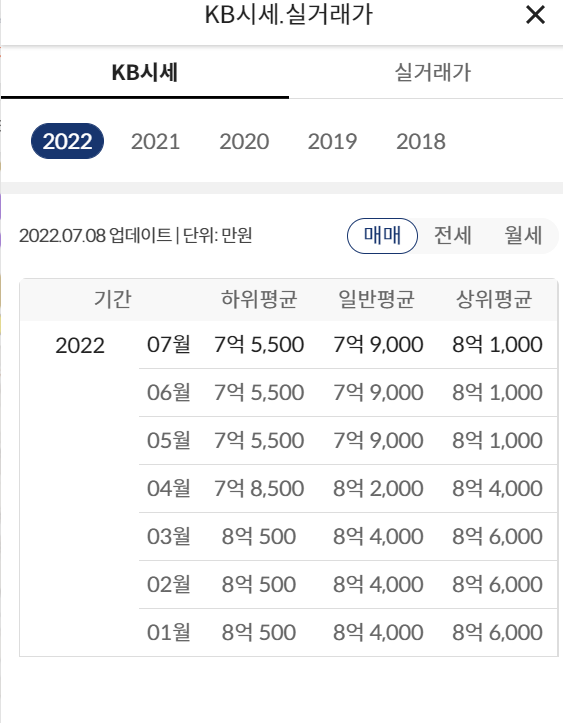The image size is (563, 723).
Task: Select the 04월 price row
Action: pyautogui.click(x=348, y=488)
